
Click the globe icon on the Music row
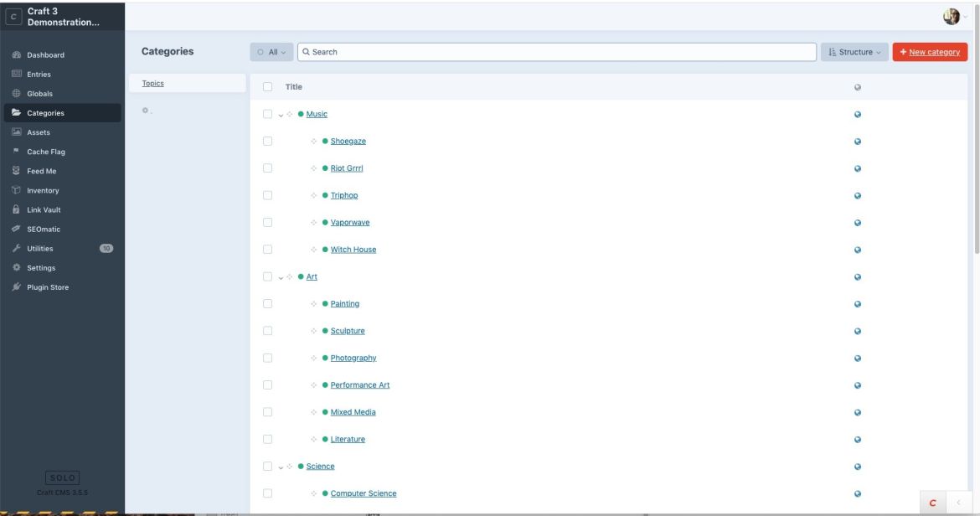pos(856,113)
